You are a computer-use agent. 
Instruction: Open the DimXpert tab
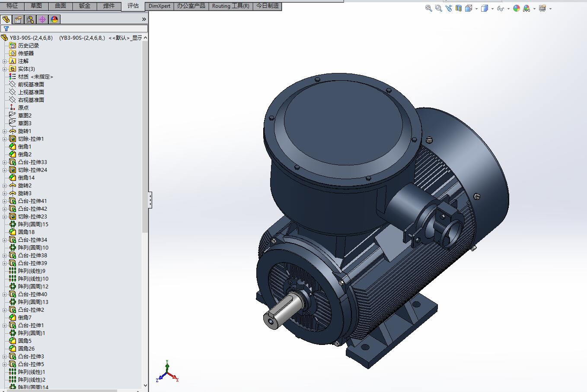160,6
